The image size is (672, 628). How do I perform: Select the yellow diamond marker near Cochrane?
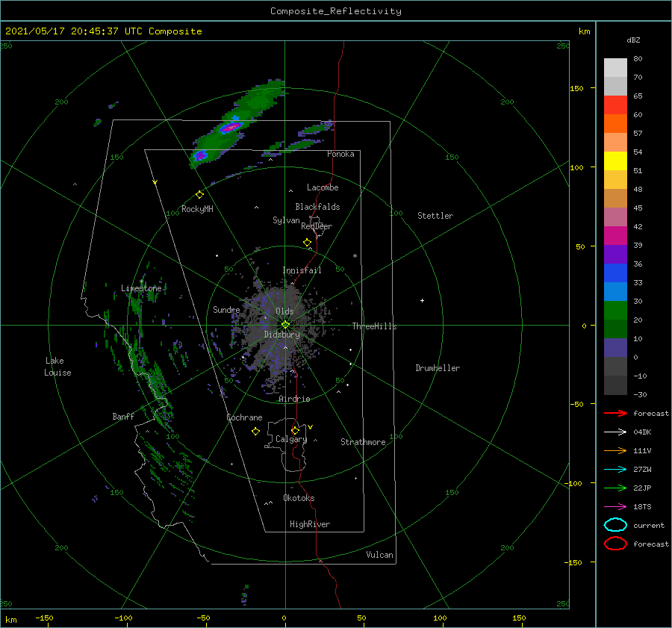[255, 432]
